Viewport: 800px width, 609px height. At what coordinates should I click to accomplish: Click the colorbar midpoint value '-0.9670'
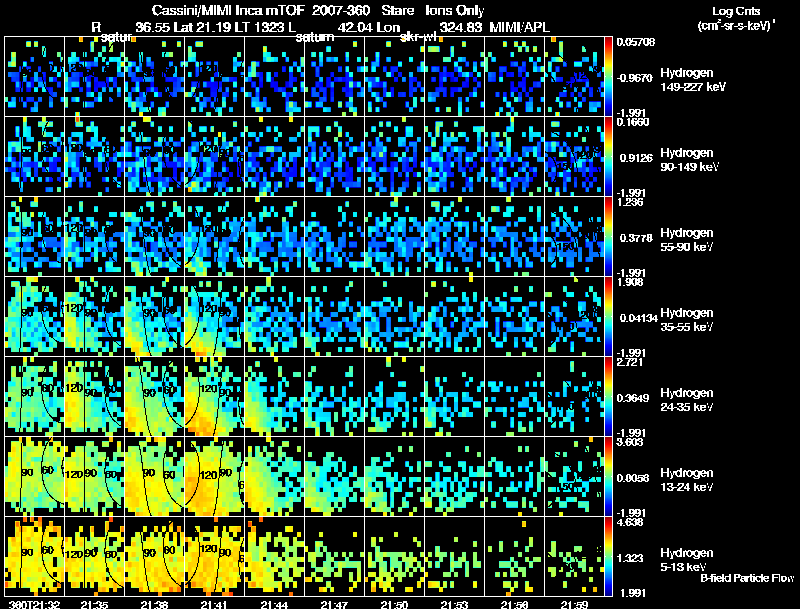pyautogui.click(x=635, y=78)
